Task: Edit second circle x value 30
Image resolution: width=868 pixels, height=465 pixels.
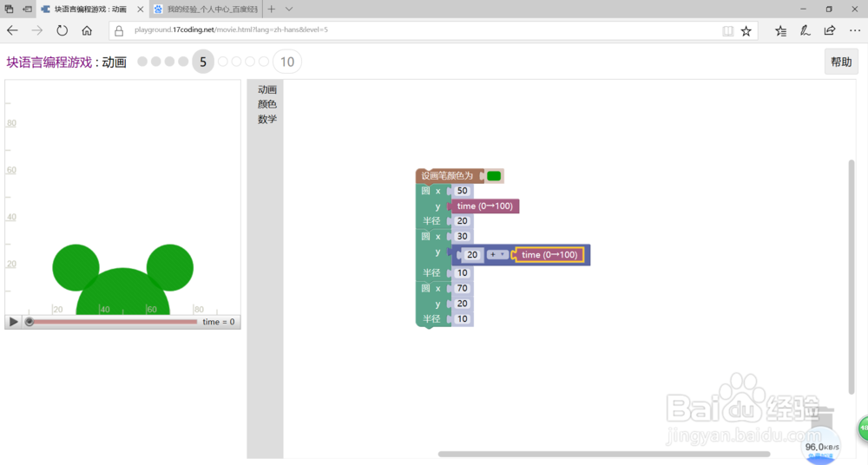Action: [463, 236]
